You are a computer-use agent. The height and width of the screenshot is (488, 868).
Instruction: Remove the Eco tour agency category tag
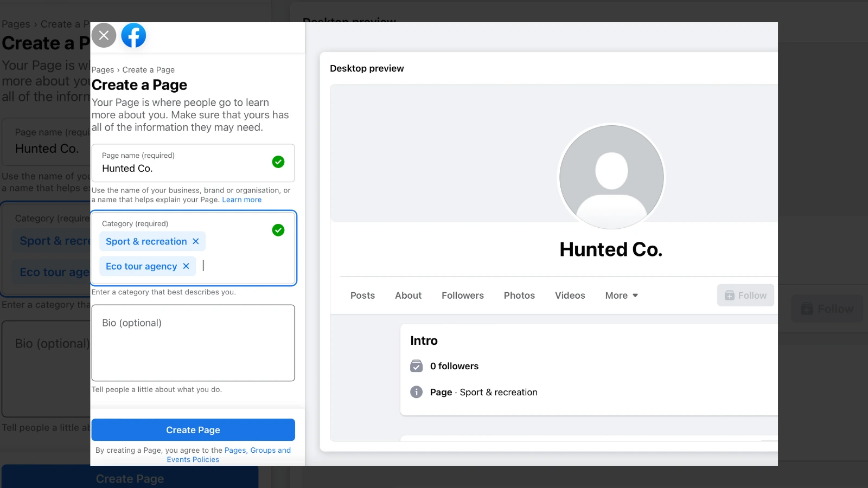pos(186,266)
